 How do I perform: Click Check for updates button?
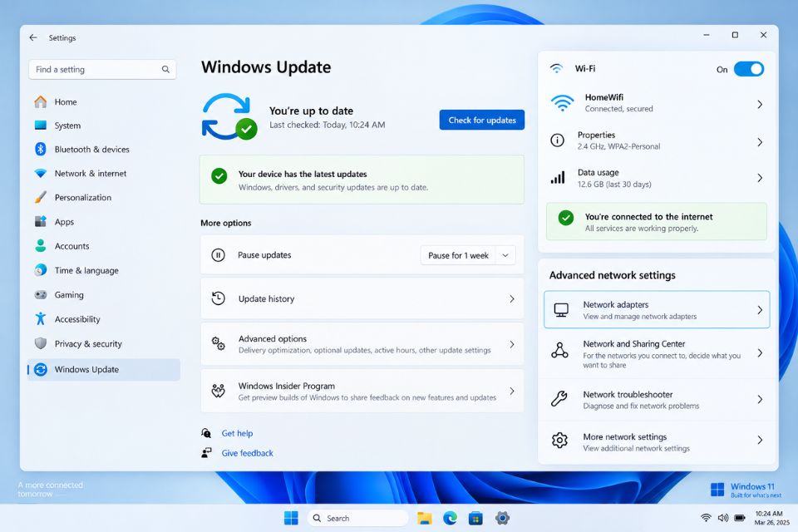(481, 121)
